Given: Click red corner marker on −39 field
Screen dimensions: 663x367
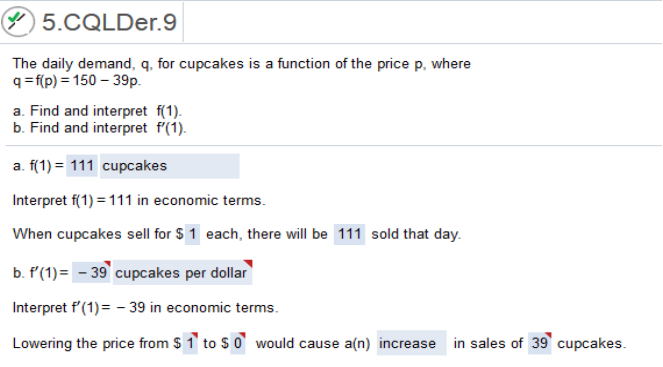Looking at the screenshot, I should (107, 264).
